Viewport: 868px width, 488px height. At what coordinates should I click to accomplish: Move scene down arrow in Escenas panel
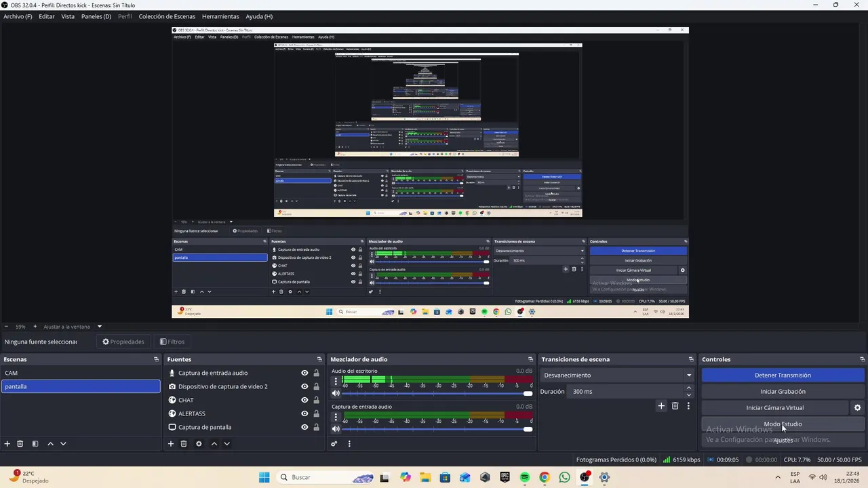63,444
